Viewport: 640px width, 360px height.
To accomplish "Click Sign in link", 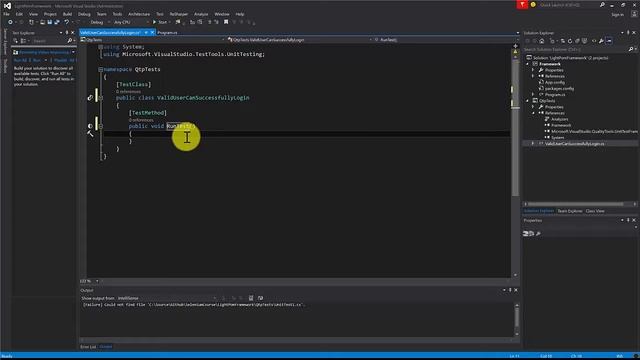I will point(618,14).
